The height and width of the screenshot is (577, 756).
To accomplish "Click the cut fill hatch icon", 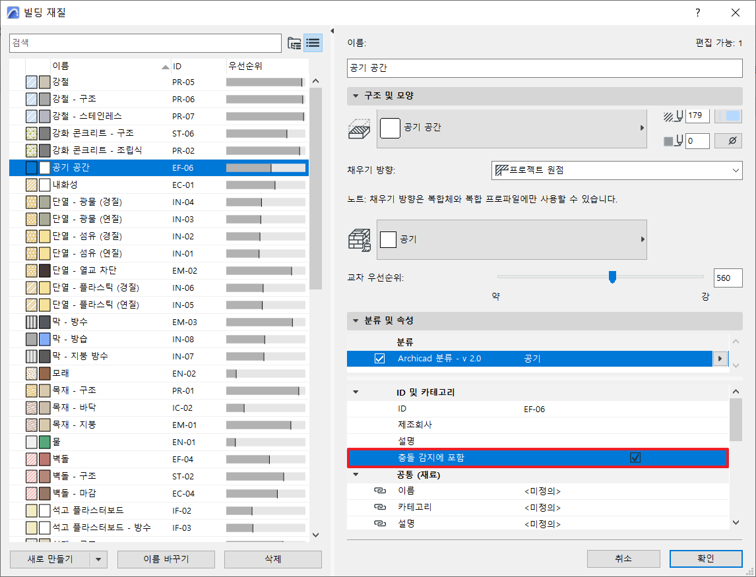I will 359,129.
